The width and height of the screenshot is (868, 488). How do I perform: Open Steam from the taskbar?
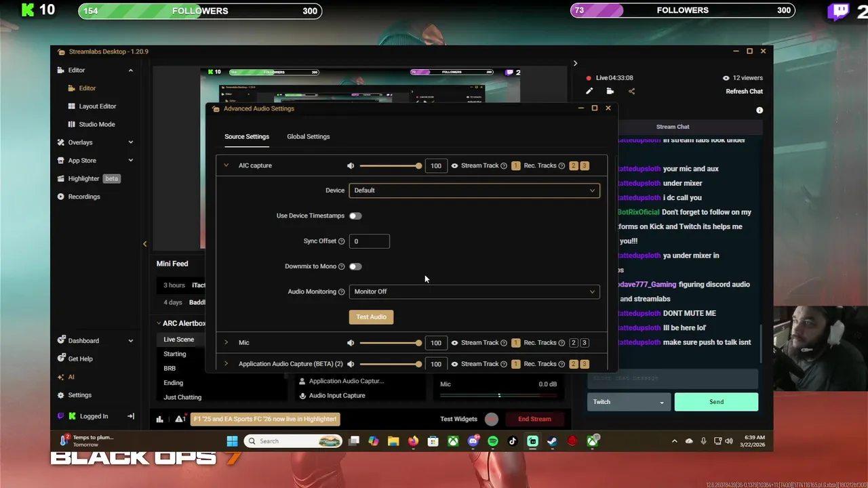(x=553, y=441)
